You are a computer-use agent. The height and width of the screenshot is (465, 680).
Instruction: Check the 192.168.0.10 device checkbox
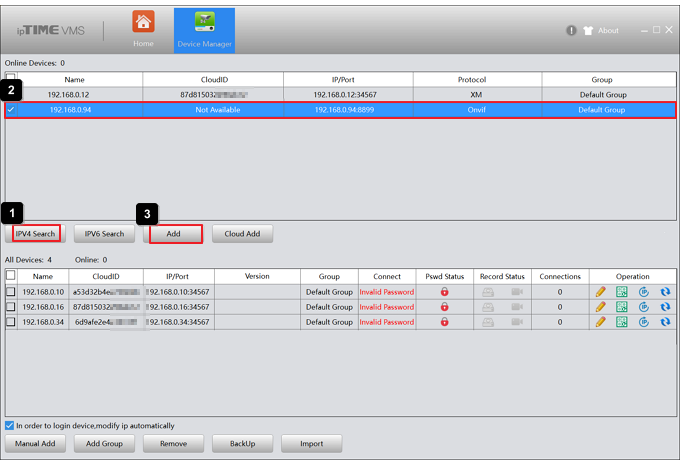click(x=11, y=292)
